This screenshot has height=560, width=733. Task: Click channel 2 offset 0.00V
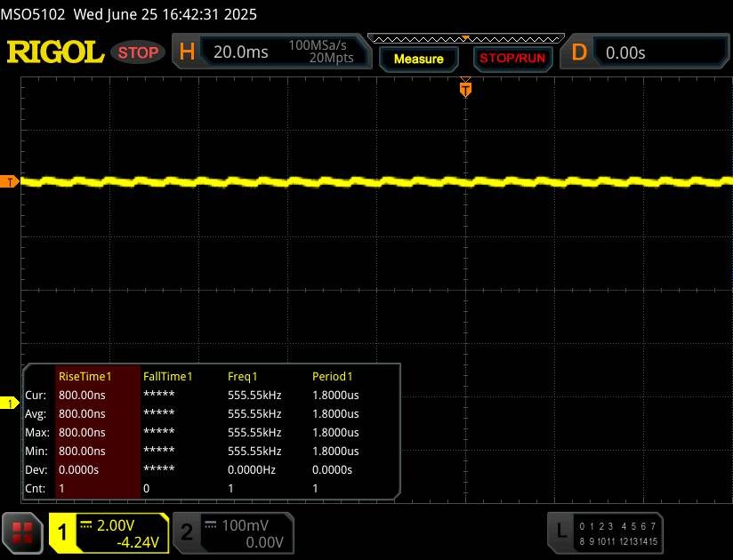(x=264, y=542)
